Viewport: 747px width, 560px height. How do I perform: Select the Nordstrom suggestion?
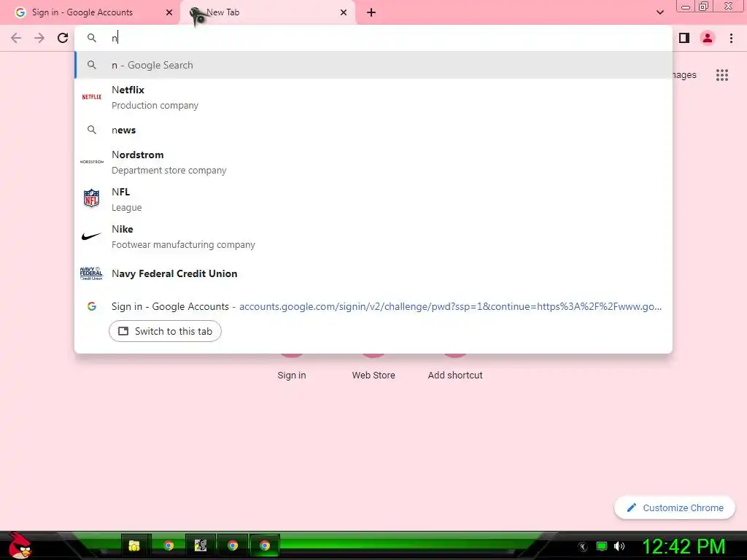pos(373,163)
